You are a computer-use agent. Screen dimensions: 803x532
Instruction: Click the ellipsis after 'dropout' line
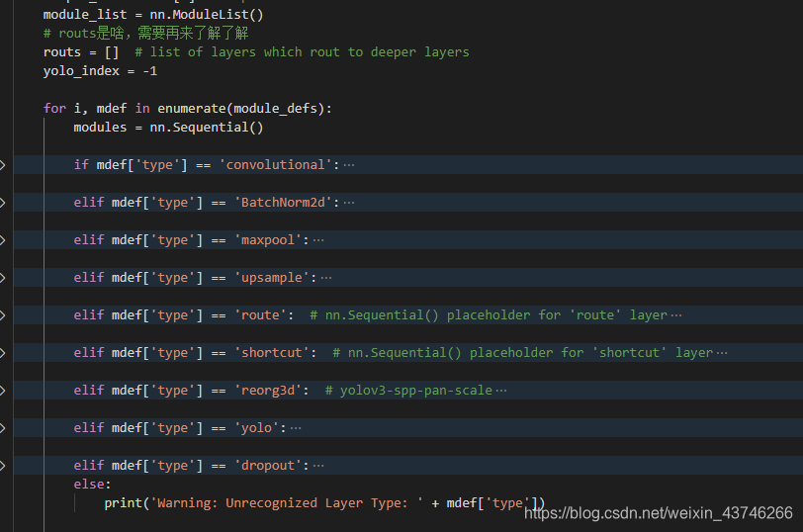tap(318, 466)
